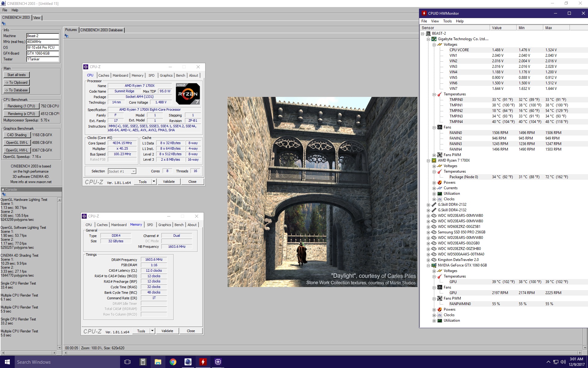Open Bench tab in upper CPU-Z window
This screenshot has width=588, height=368.
(180, 75)
